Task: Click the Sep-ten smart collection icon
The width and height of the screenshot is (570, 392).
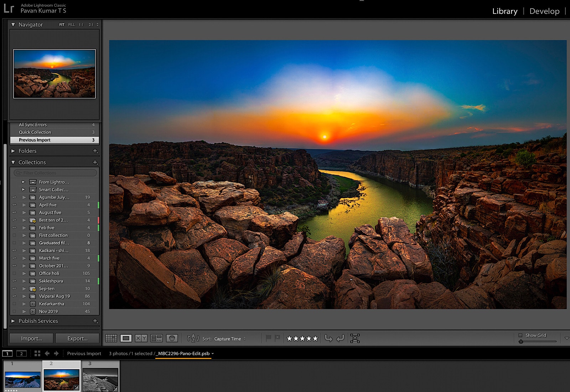Action: tap(32, 289)
